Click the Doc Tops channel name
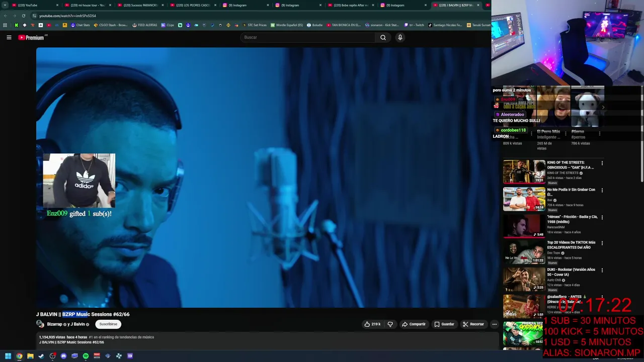Viewport: 644px width, 362px height. click(553, 252)
